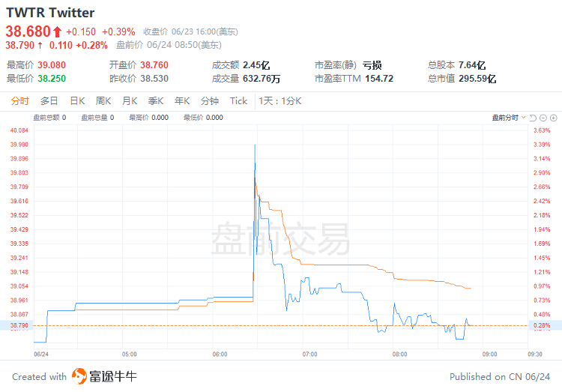The height and width of the screenshot is (392, 562).
Task: Click the 40.084 y-axis label
Action: coord(19,130)
